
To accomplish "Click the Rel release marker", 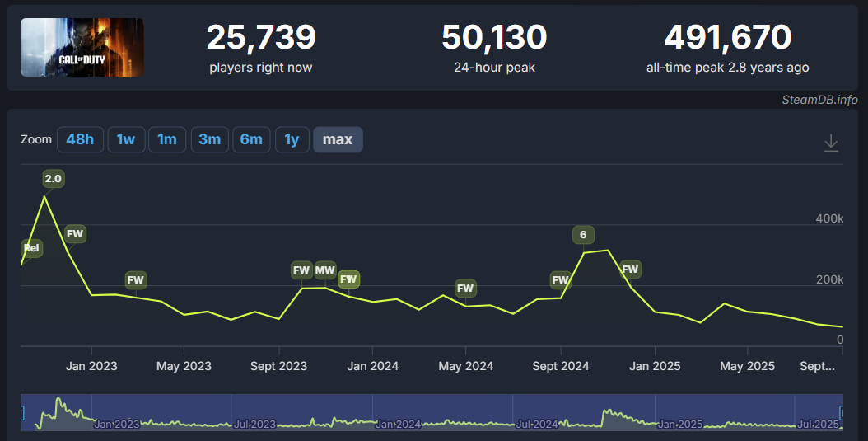I will click(31, 247).
